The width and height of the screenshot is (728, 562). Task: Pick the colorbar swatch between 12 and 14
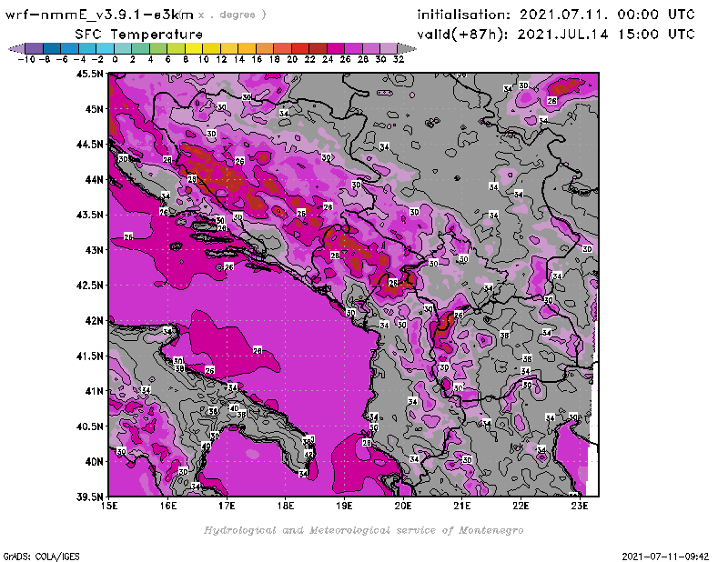[x=229, y=48]
